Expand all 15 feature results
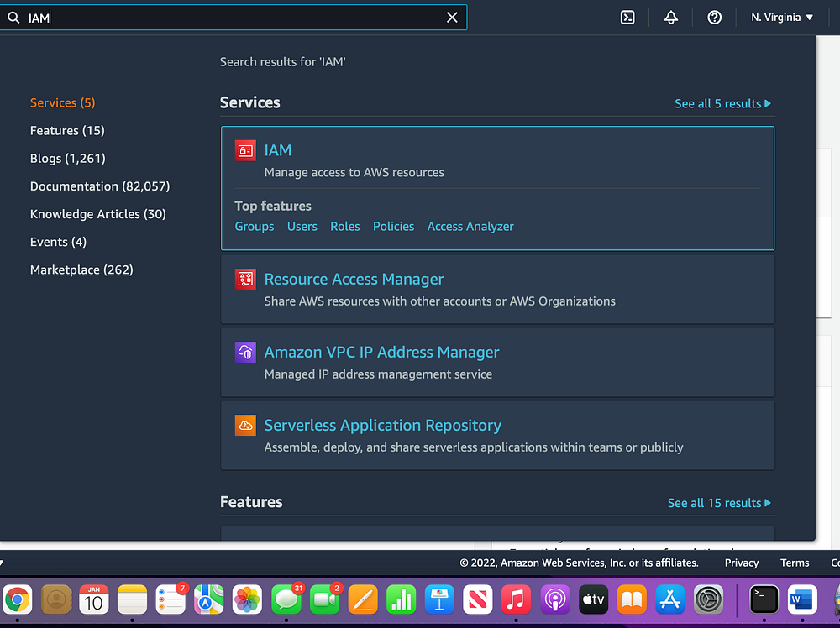 tap(719, 502)
